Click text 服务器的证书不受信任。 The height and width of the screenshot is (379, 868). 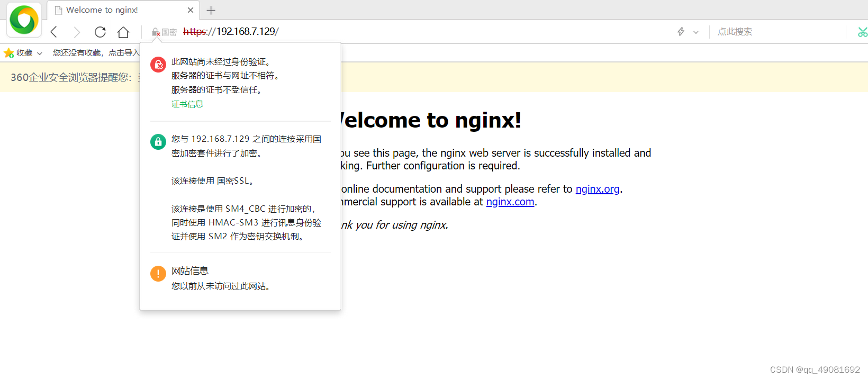point(218,90)
